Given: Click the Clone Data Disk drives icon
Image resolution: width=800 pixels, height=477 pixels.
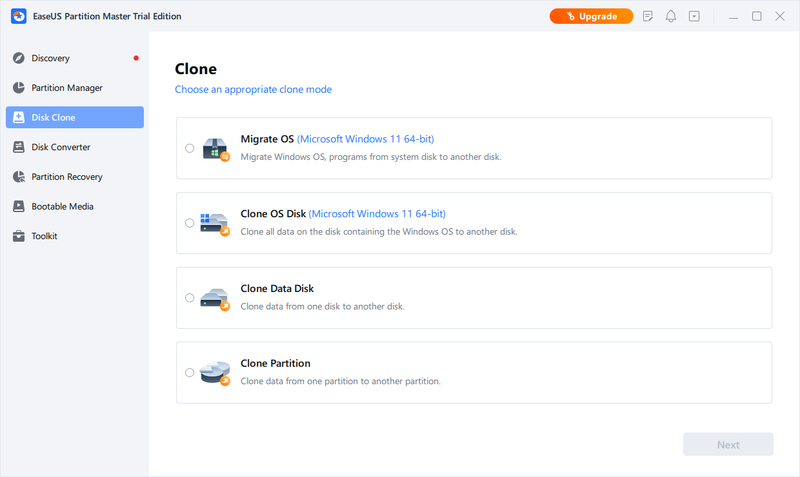Looking at the screenshot, I should [215, 299].
